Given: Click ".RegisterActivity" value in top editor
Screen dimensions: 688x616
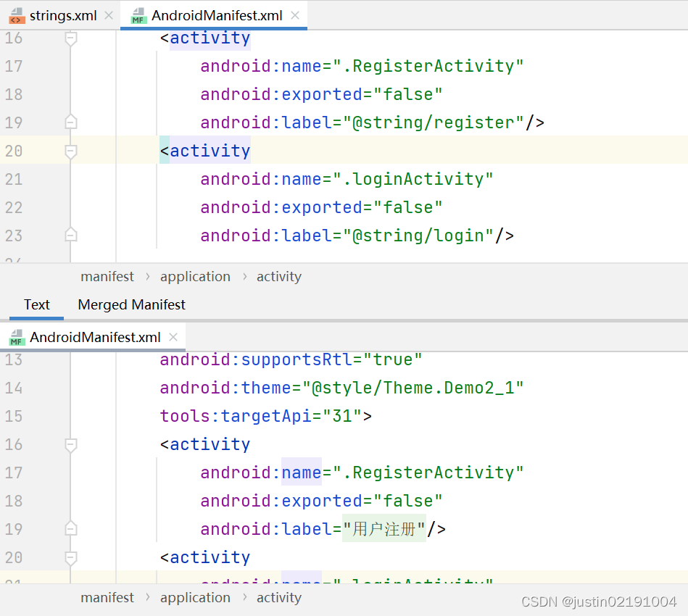Looking at the screenshot, I should pyautogui.click(x=428, y=66).
